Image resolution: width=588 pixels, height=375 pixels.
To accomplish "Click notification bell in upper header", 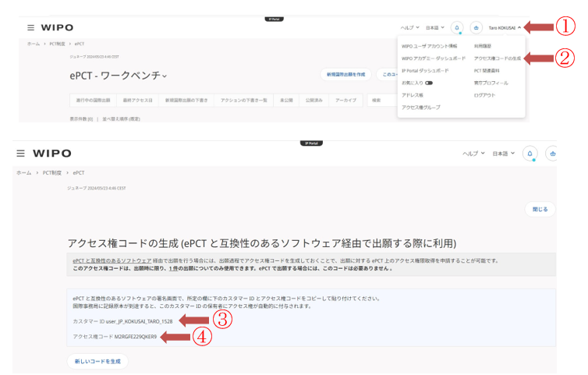I will (457, 27).
